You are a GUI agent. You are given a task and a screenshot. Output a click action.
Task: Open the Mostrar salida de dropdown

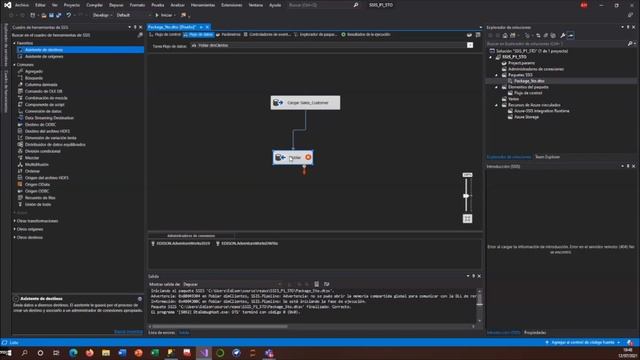[233, 284]
